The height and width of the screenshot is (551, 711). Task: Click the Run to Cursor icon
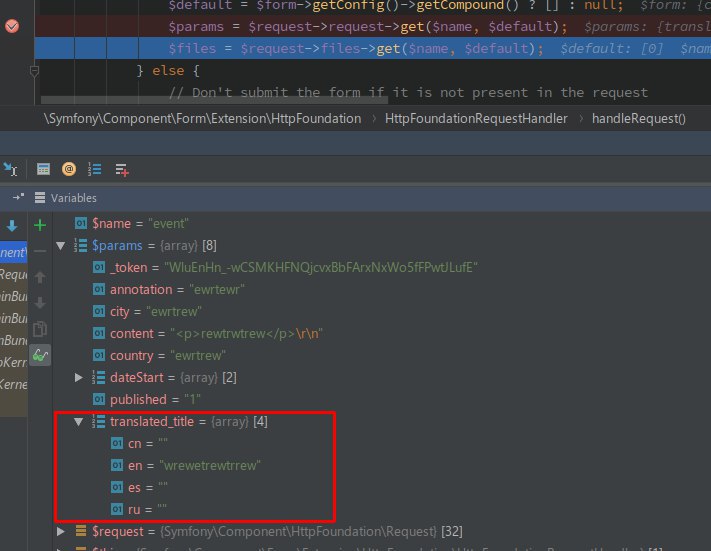(10, 170)
